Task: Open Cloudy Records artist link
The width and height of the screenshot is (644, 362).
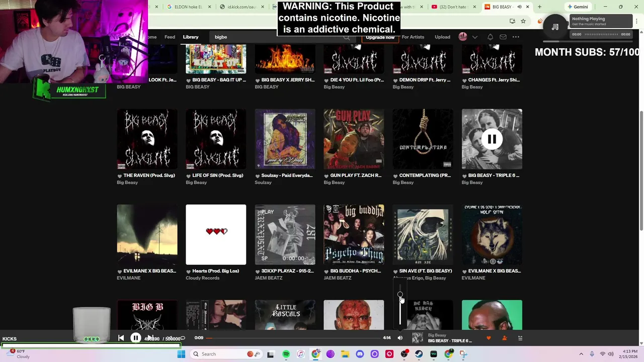Action: (202, 278)
